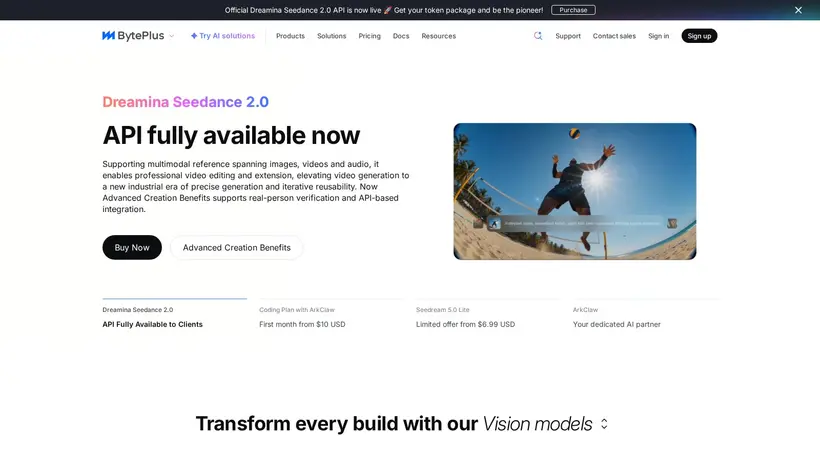Click the Buy Now button
The image size is (820, 461).
click(x=132, y=247)
